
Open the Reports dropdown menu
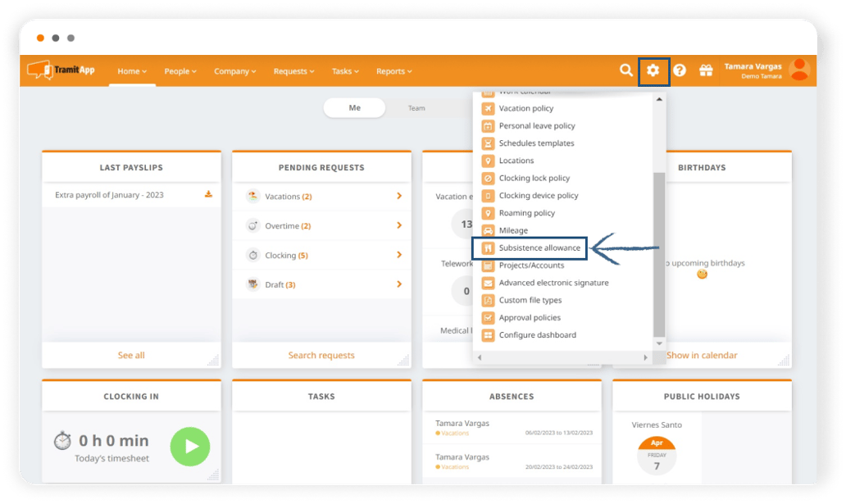[x=393, y=71]
